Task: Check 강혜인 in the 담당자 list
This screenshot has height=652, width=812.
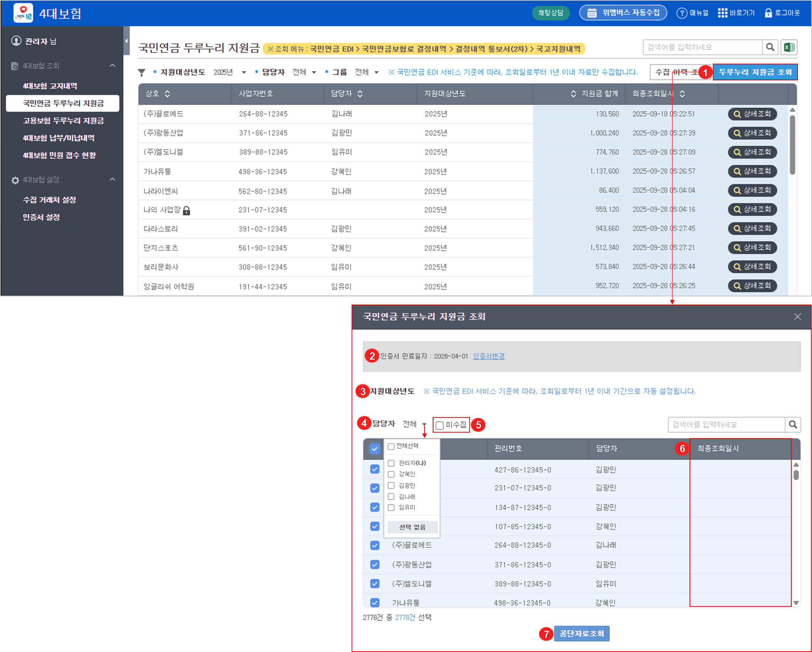Action: point(391,474)
